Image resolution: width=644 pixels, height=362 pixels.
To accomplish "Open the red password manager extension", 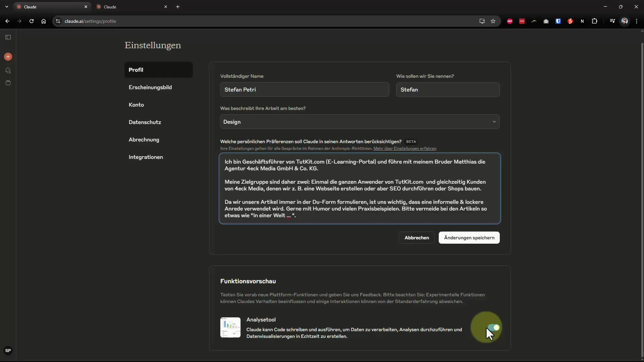I will tap(522, 21).
